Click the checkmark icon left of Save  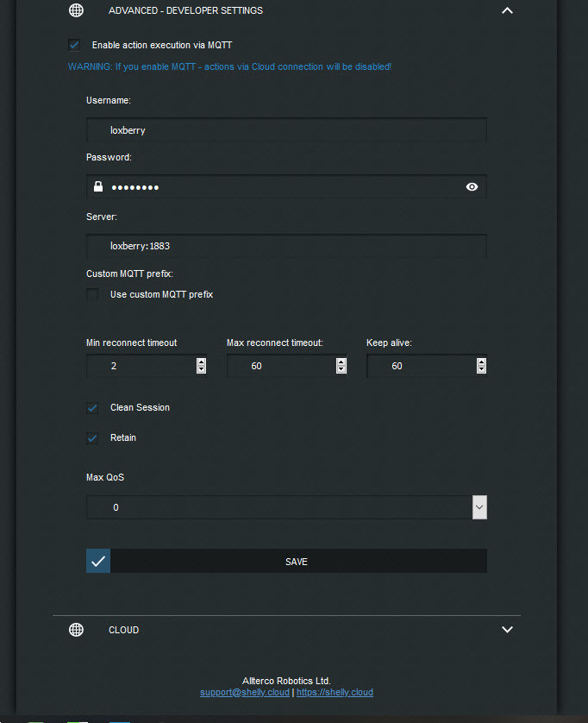(x=98, y=562)
